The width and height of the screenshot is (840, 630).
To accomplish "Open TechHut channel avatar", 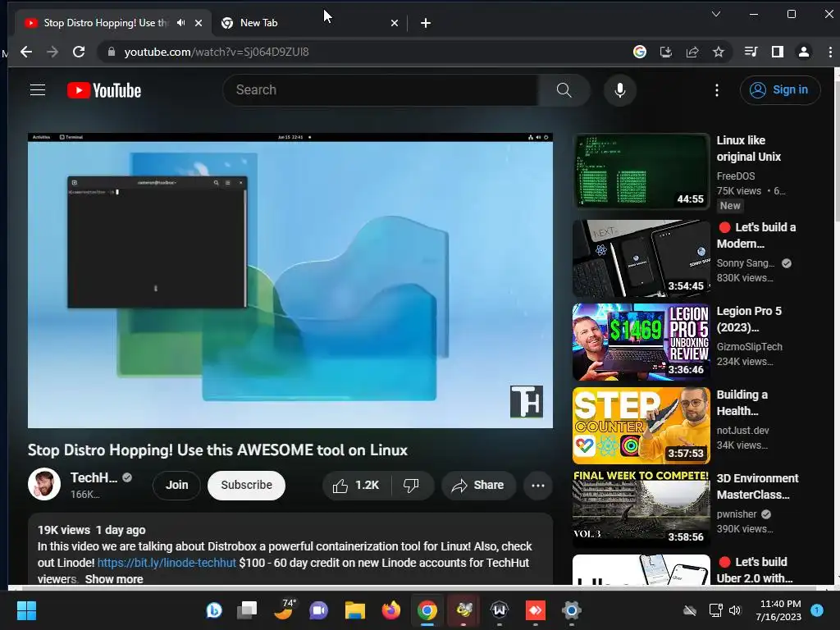I will click(44, 484).
